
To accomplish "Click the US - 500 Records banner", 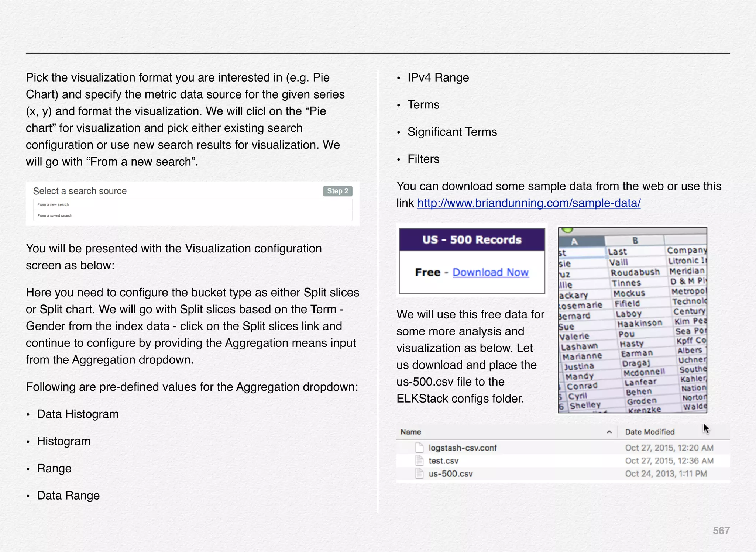I will (472, 240).
